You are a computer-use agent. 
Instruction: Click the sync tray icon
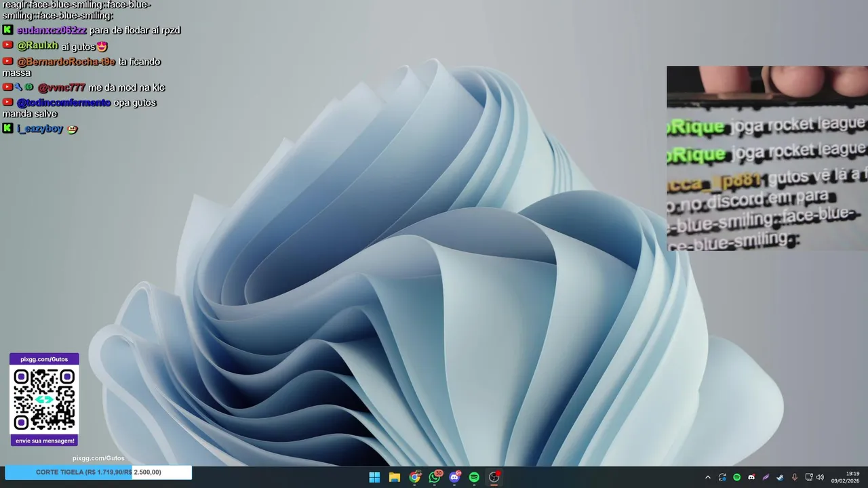tap(722, 477)
